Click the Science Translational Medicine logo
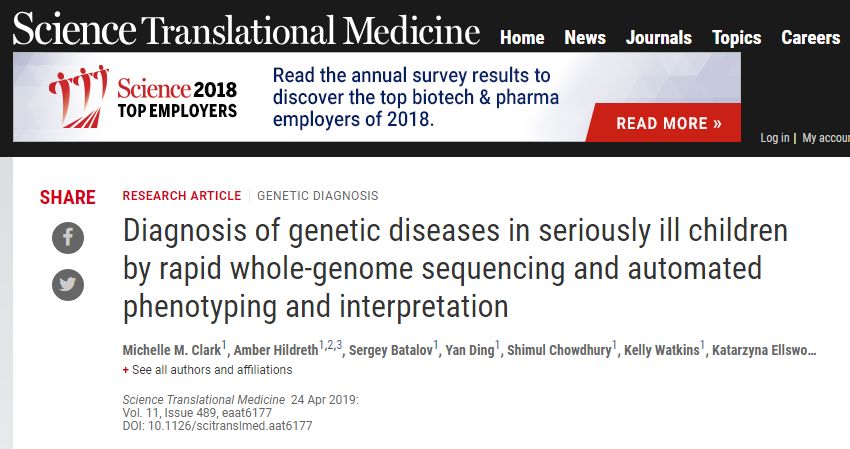This screenshot has height=449, width=850. point(246,31)
